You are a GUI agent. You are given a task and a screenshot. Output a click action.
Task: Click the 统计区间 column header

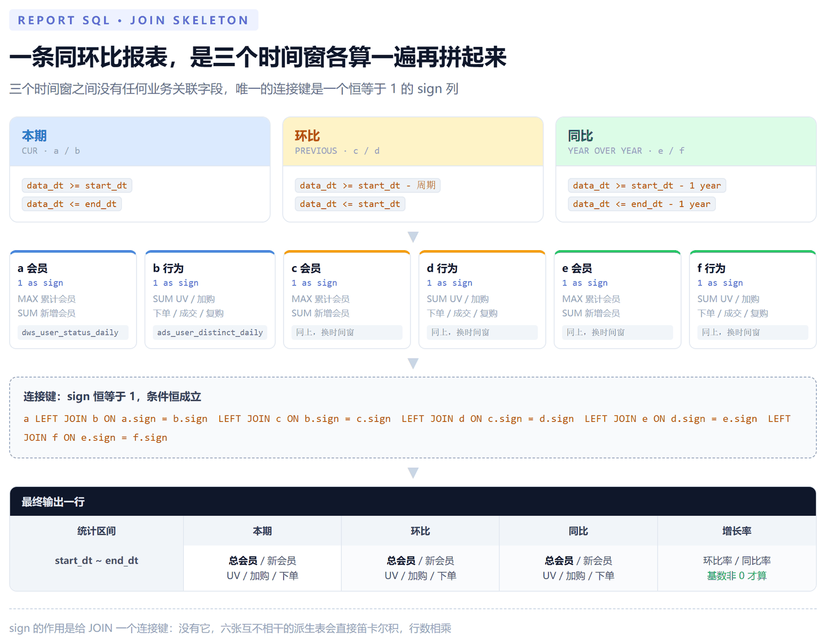coord(96,531)
